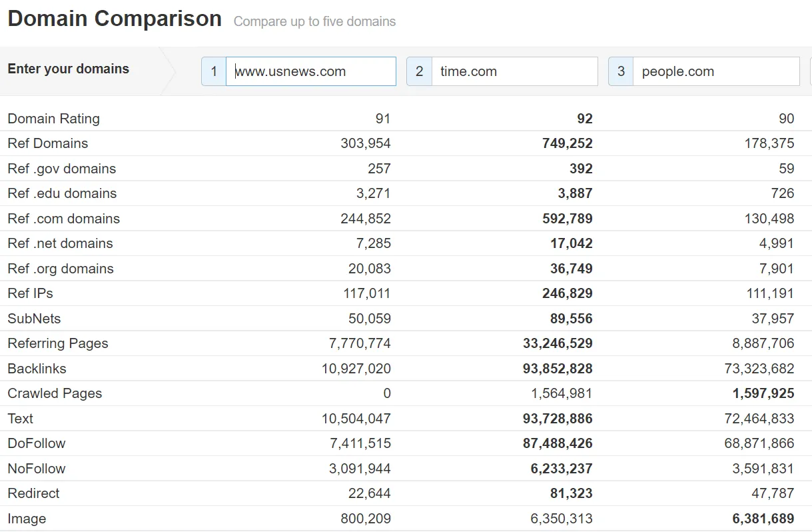Select the Crawled Pages row label
The width and height of the screenshot is (812, 532).
click(55, 393)
